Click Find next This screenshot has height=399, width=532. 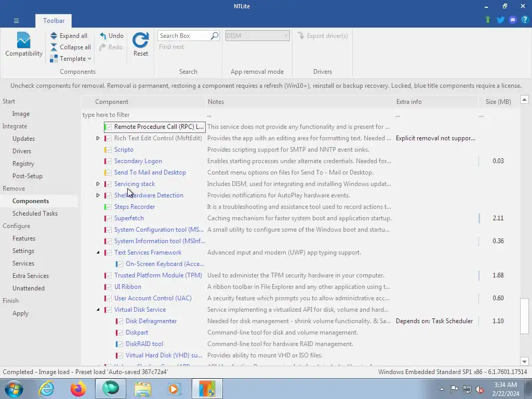[171, 47]
